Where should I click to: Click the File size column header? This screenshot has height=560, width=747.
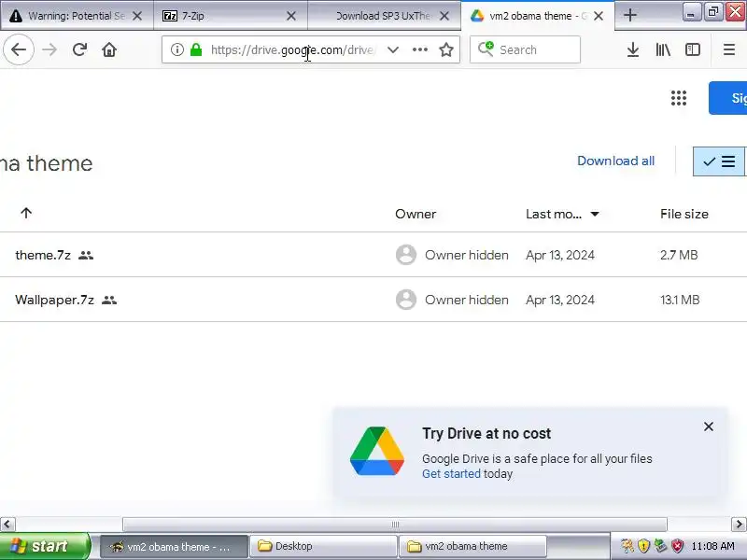click(684, 214)
